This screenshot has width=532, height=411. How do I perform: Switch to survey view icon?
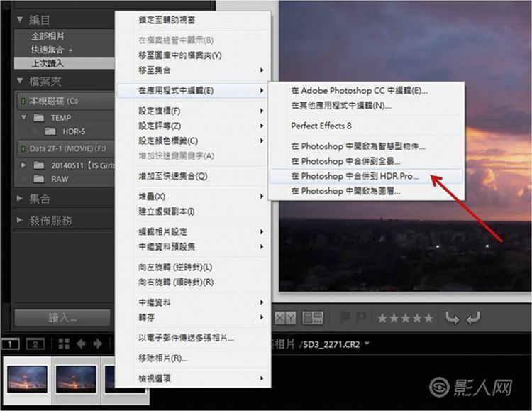pyautogui.click(x=313, y=318)
